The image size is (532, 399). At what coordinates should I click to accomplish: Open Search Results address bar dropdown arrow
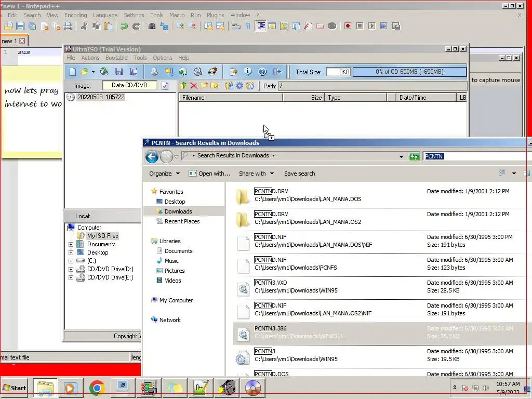click(x=401, y=156)
